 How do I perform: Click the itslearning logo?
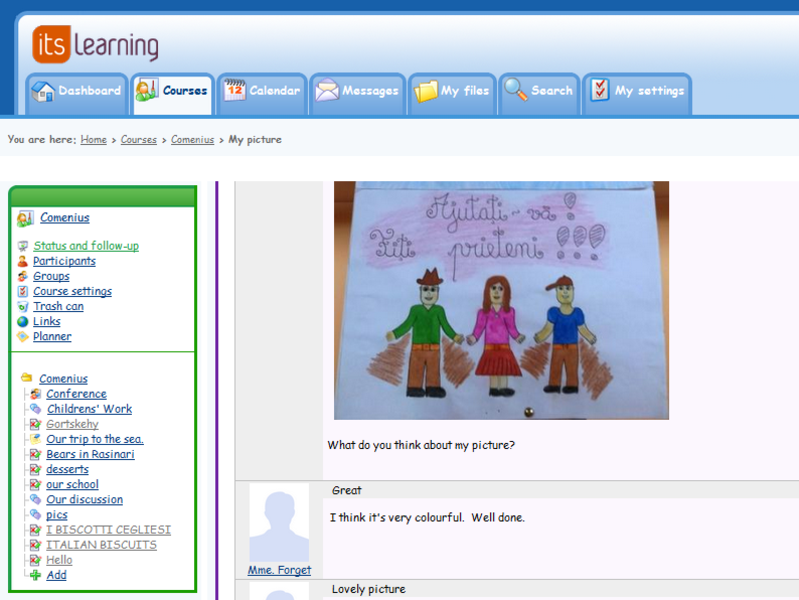[x=95, y=44]
